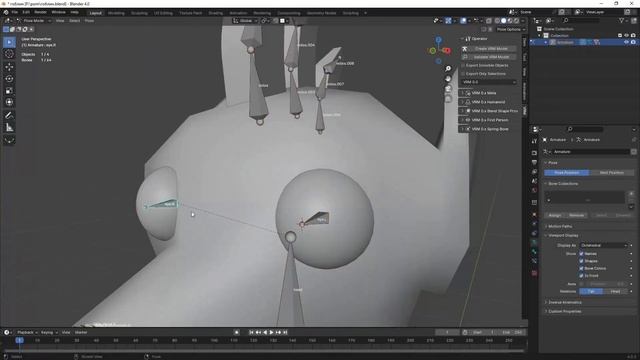Switch to Material Preview shading
The width and height of the screenshot is (640, 360).
(510, 20)
